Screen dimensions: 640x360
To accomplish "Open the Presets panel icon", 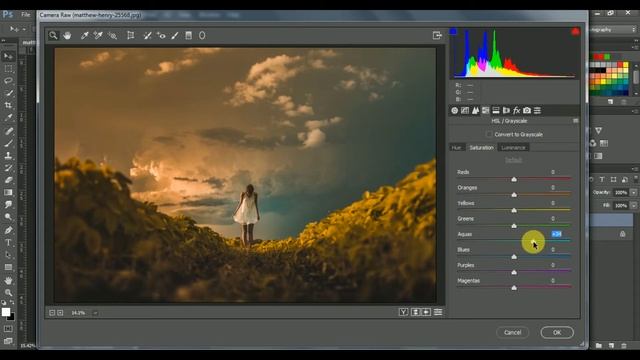I will tap(537, 111).
